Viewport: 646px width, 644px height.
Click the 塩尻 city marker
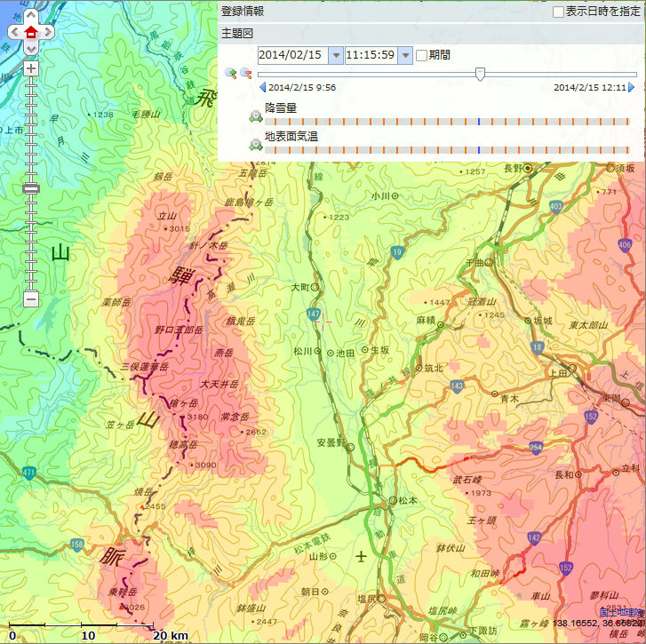(381, 599)
